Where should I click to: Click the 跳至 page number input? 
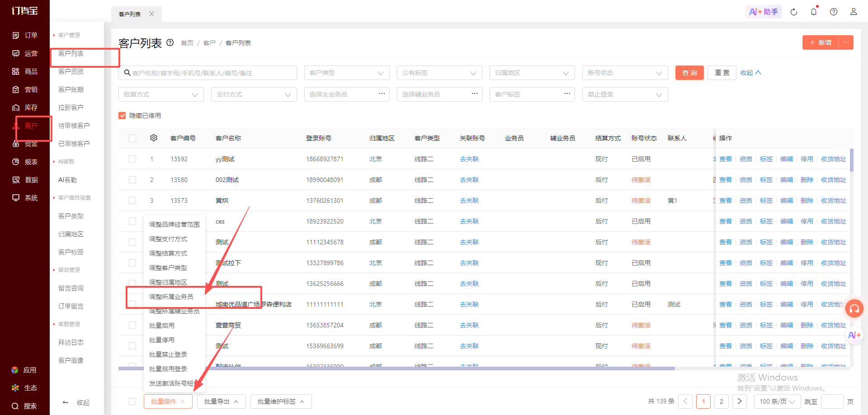[x=832, y=401]
